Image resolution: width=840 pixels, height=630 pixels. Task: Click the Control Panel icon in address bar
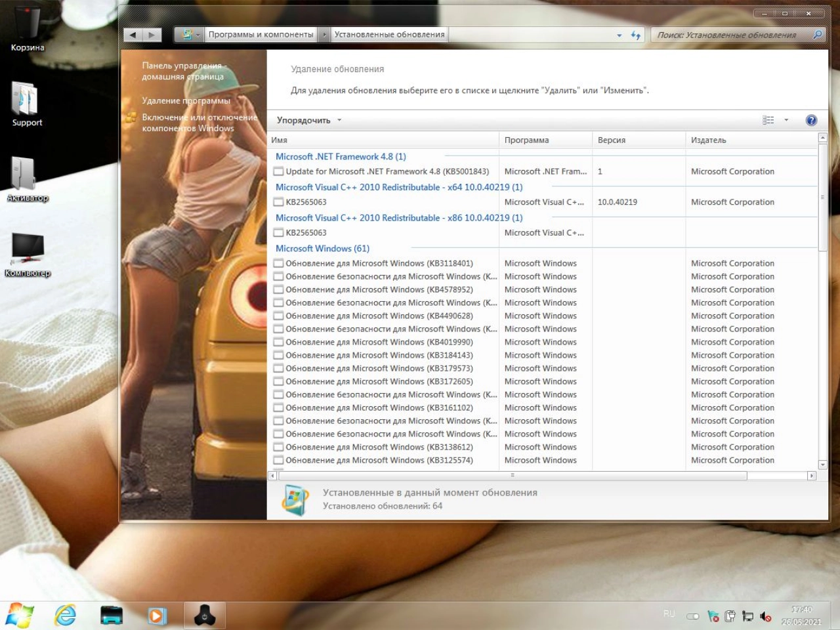point(186,35)
